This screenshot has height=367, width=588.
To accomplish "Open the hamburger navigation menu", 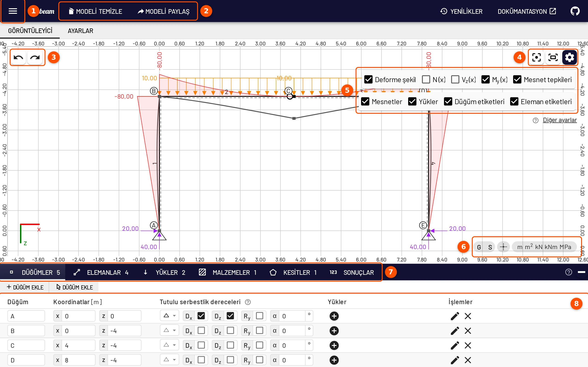I will tap(13, 11).
